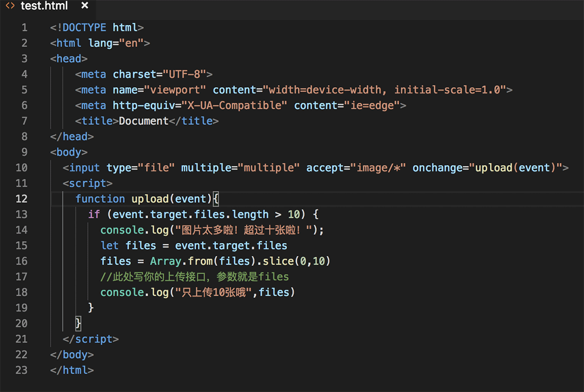Click the opening body tag
Image resolution: width=584 pixels, height=392 pixels.
69,152
